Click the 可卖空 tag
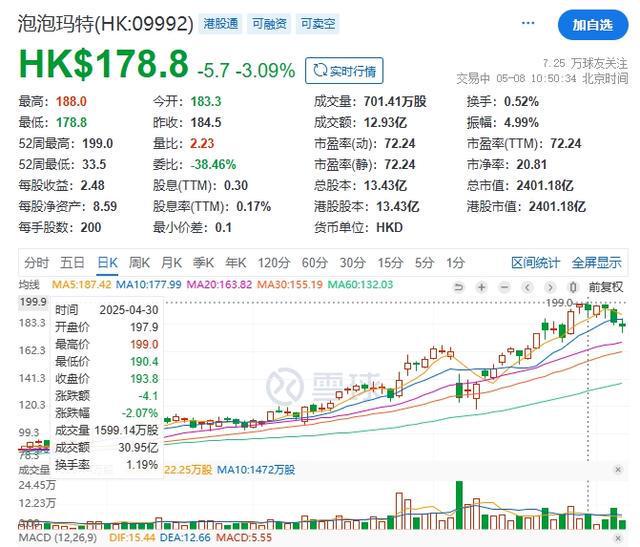 point(318,24)
